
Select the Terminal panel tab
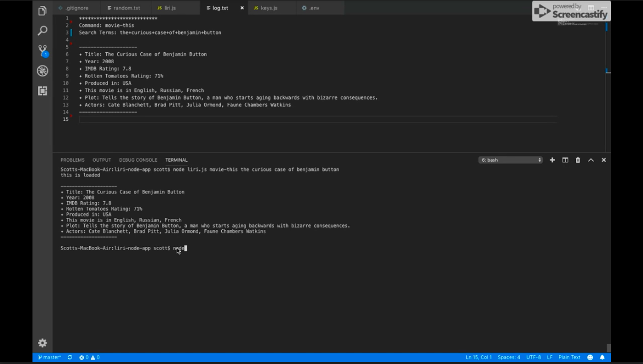point(176,160)
